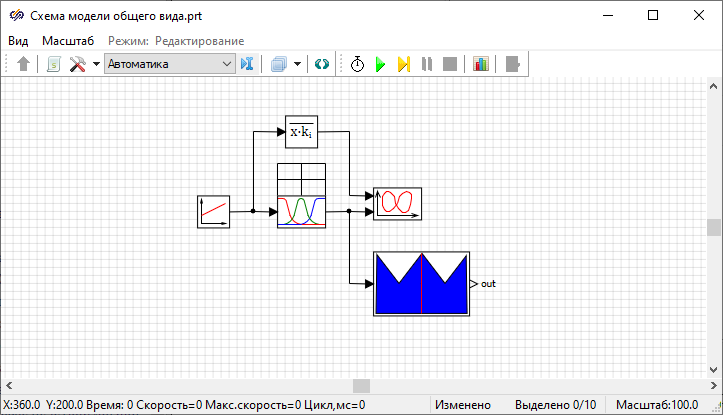Open the Вид menu

point(18,40)
